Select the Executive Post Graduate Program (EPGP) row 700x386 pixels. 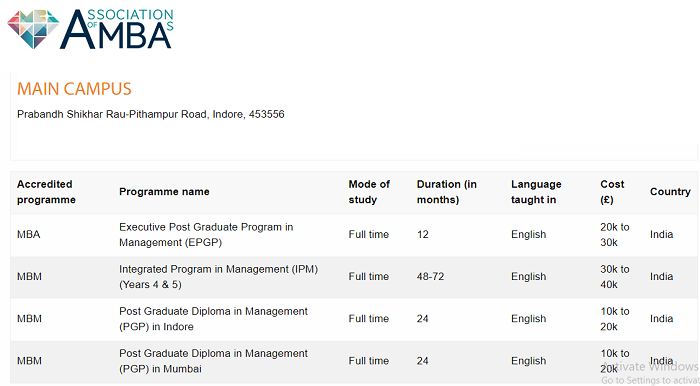pyautogui.click(x=354, y=235)
